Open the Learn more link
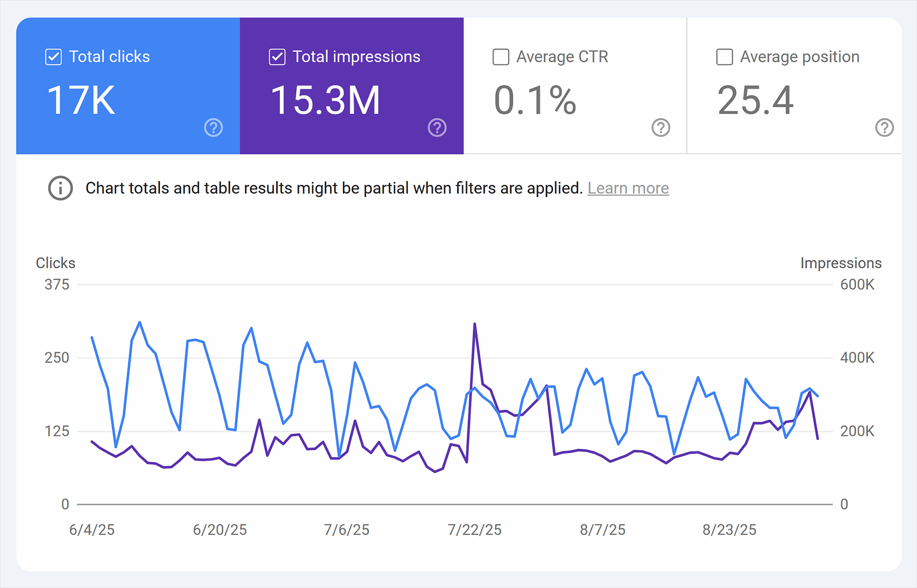 (629, 188)
